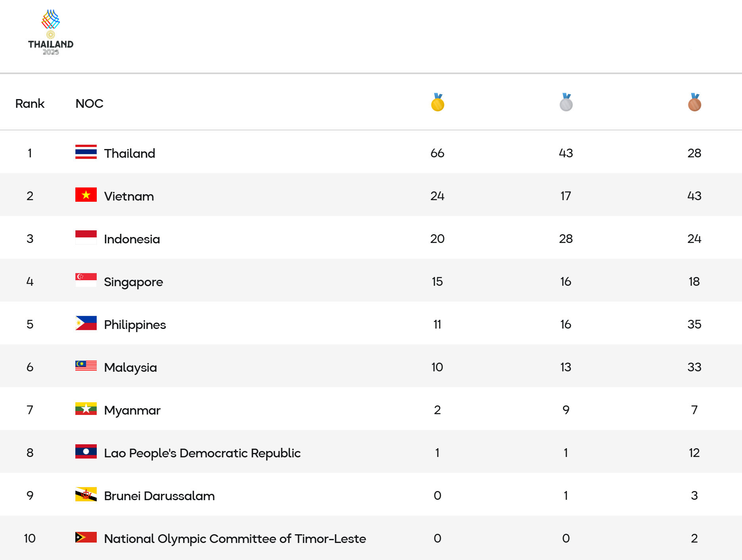The width and height of the screenshot is (742, 560).
Task: Click the Thailand 2025 games logo
Action: (51, 32)
